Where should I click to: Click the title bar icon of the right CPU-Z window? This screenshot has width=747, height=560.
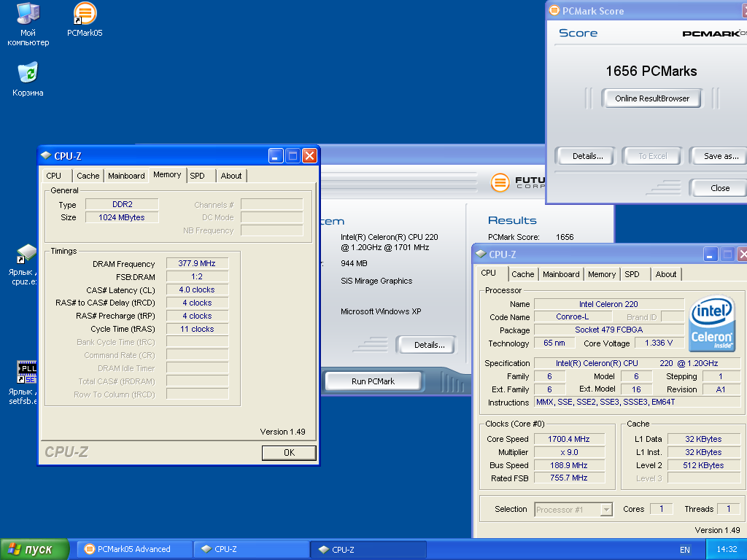click(x=481, y=254)
